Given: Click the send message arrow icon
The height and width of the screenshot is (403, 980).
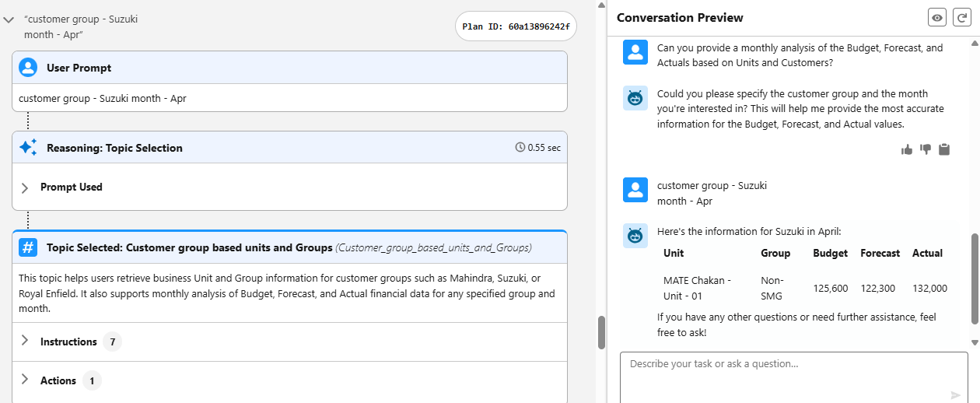Looking at the screenshot, I should (x=956, y=395).
